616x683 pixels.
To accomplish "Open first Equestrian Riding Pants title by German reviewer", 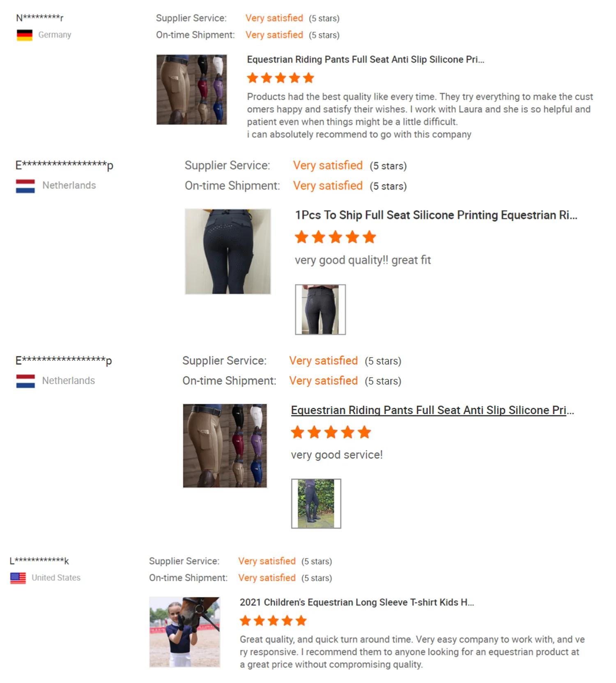I will click(x=365, y=60).
